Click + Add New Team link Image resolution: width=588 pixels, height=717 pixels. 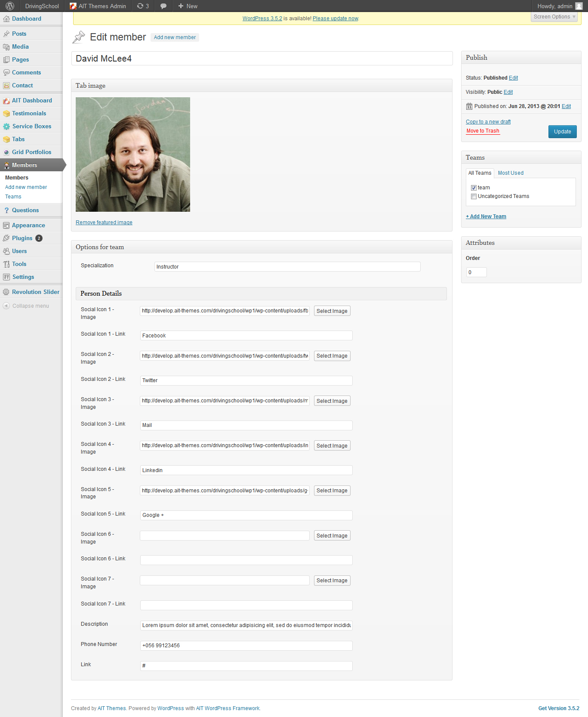click(486, 216)
